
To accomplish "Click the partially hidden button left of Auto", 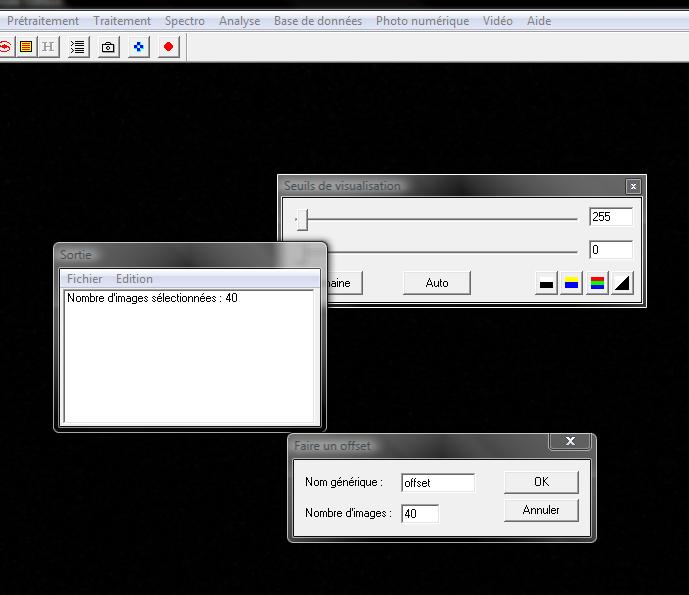I will coord(344,283).
